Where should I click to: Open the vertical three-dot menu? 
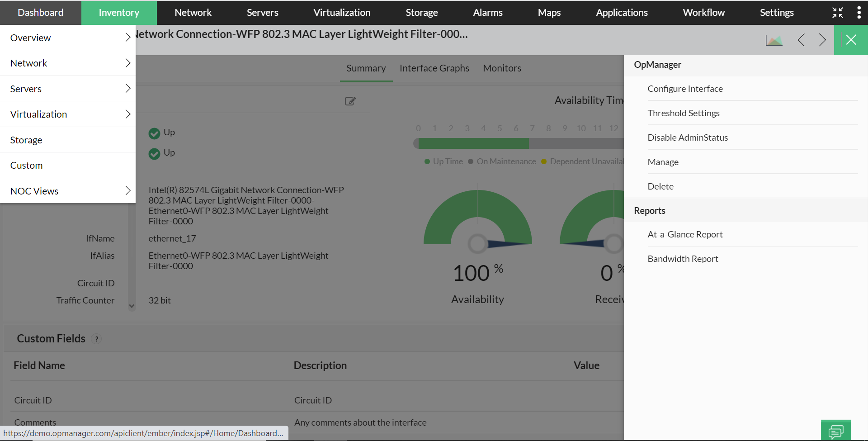tap(859, 13)
